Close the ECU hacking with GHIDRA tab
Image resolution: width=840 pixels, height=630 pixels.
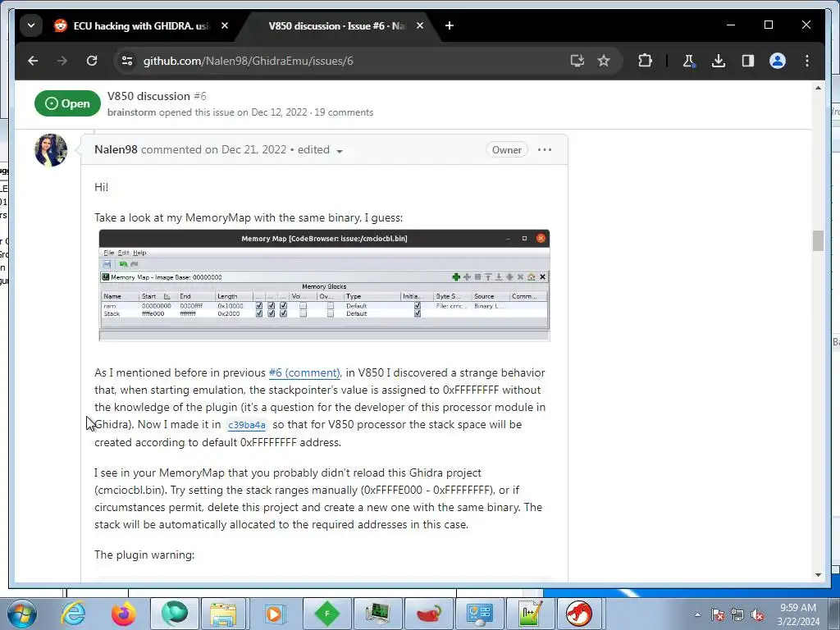tap(225, 25)
